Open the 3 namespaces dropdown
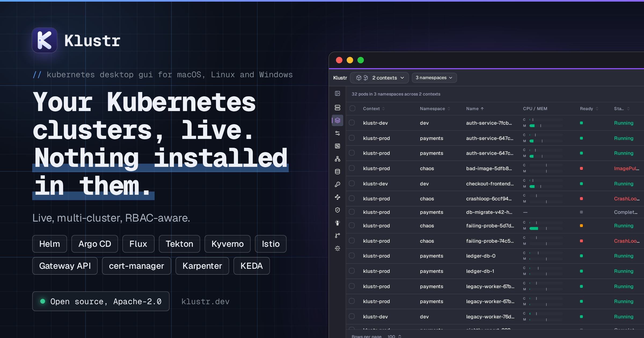The height and width of the screenshot is (338, 644). coord(434,78)
